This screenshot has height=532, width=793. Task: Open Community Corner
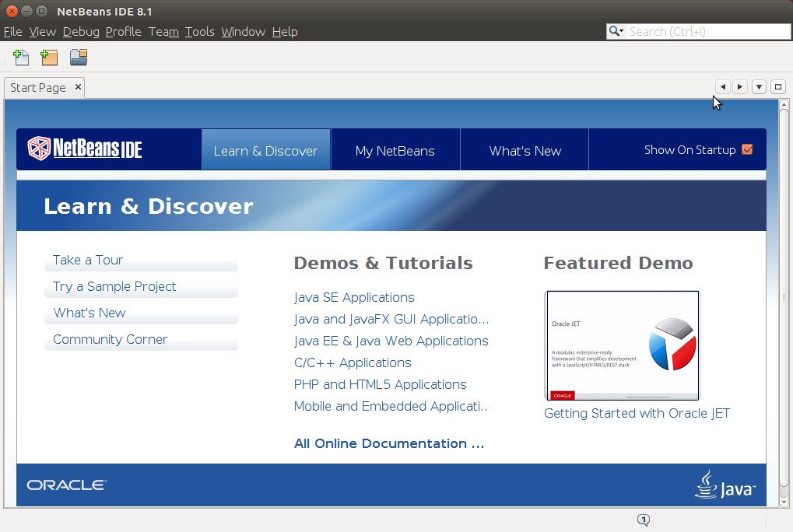(141, 340)
